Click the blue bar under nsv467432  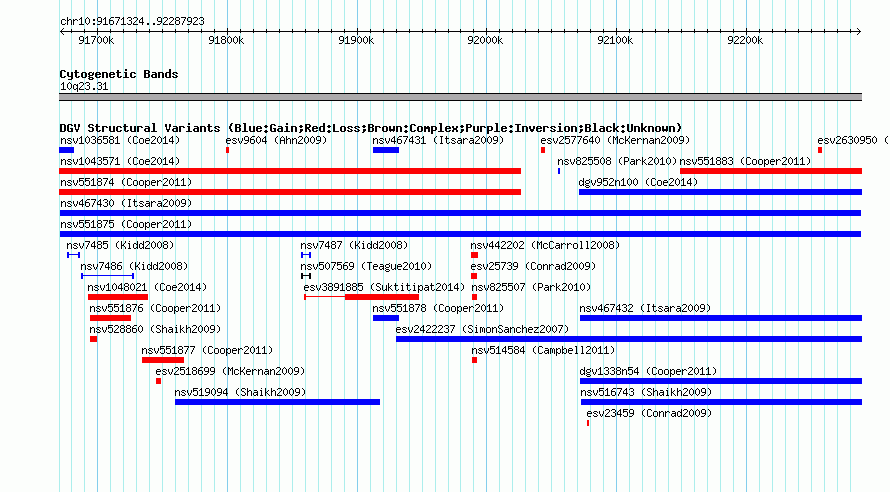click(721, 318)
